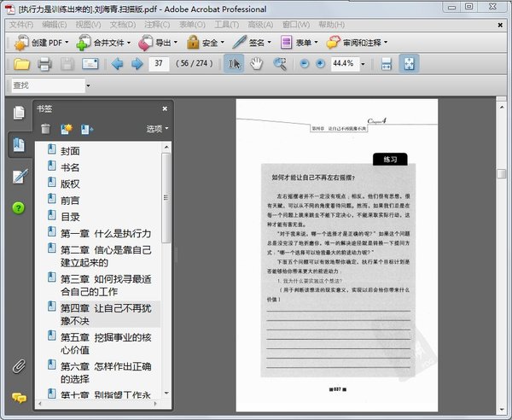Go to previous page arrow

(117, 64)
